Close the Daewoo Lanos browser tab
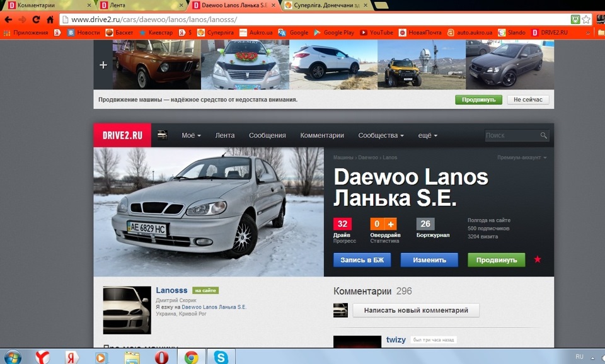This screenshot has height=364, width=605. pyautogui.click(x=273, y=6)
